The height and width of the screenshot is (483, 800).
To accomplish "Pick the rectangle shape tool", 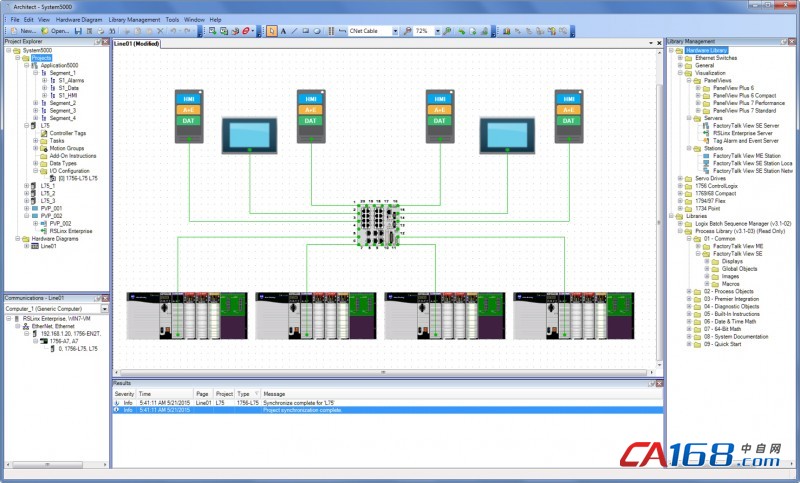I will pyautogui.click(x=306, y=31).
